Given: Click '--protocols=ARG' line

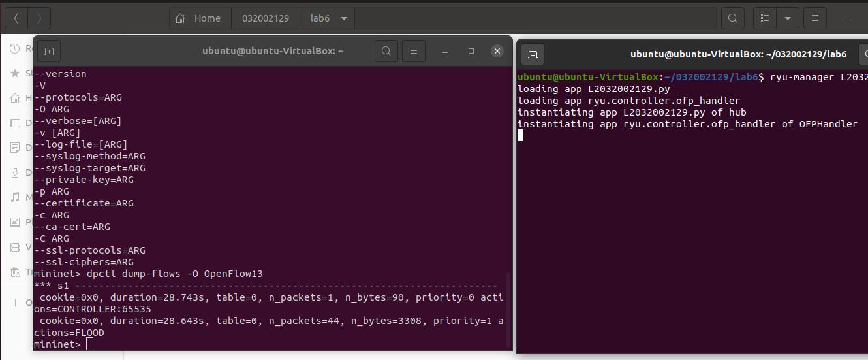Looking at the screenshot, I should [78, 97].
